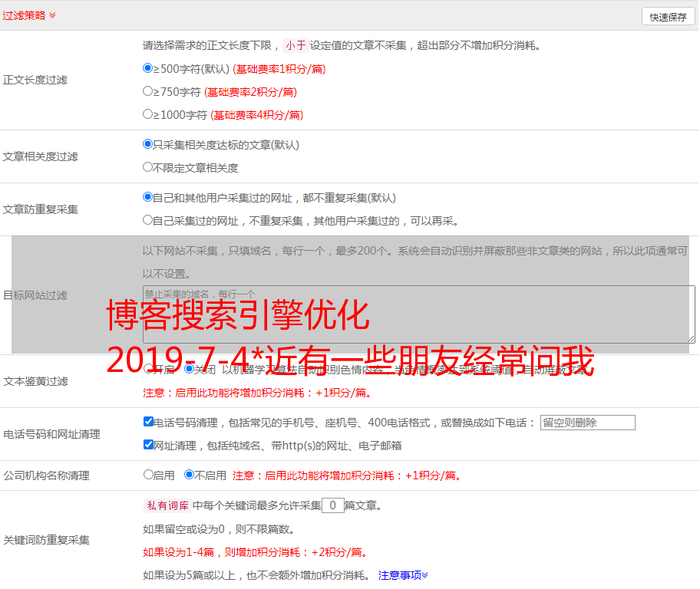This screenshot has width=700, height=589.
Task: Click the 小于 highlighted tag
Action: pos(296,45)
